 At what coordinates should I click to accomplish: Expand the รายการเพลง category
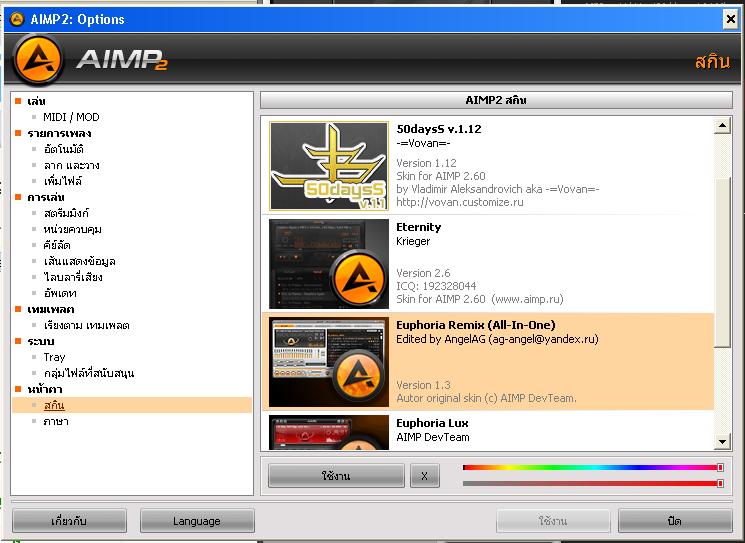point(59,133)
